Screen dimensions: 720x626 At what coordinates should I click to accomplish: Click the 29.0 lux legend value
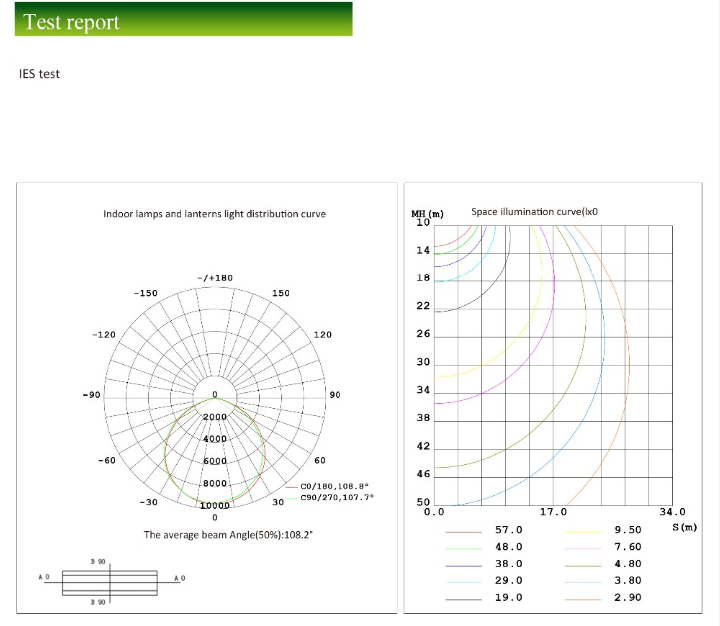coord(509,581)
